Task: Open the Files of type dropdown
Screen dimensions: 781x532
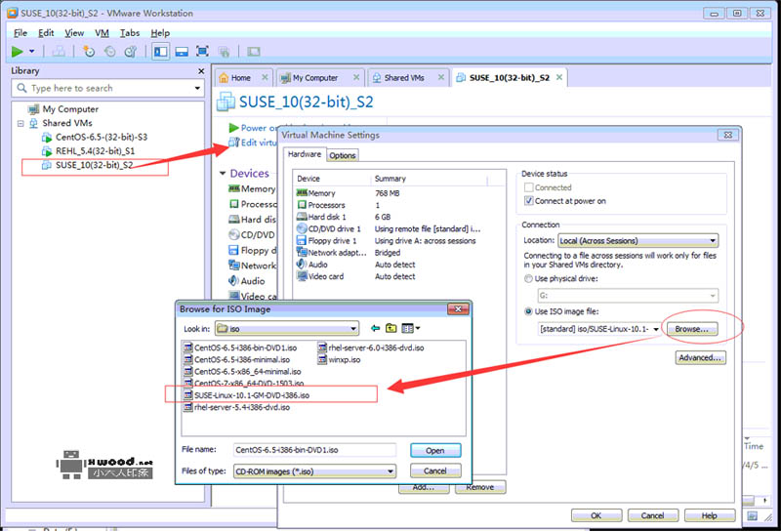Action: click(x=315, y=471)
